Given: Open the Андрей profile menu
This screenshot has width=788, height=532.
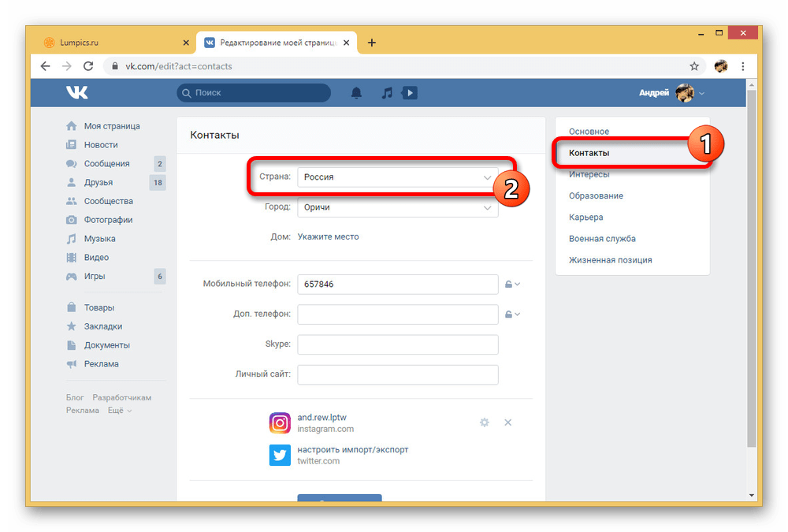Looking at the screenshot, I should (x=671, y=93).
